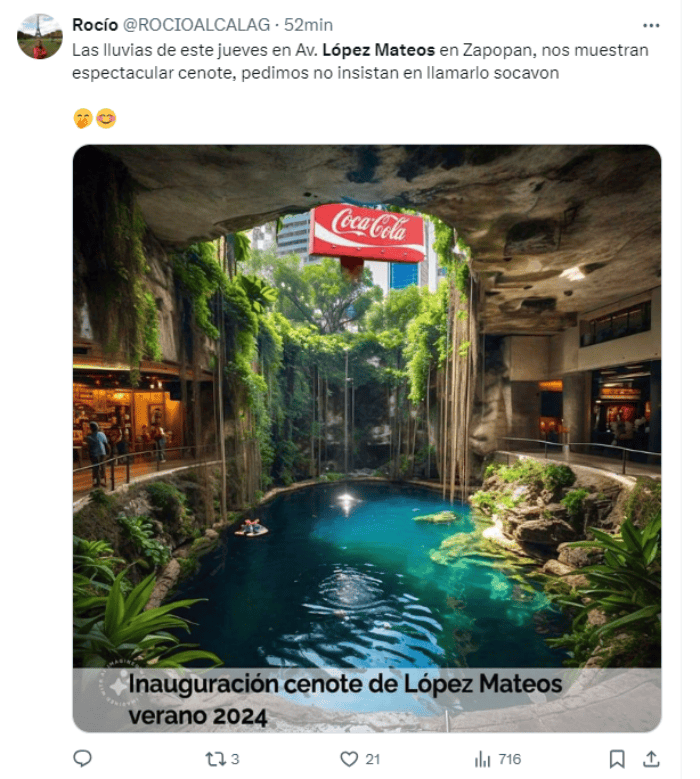
Task: Open Rocío's profile avatar picture
Action: [40, 36]
